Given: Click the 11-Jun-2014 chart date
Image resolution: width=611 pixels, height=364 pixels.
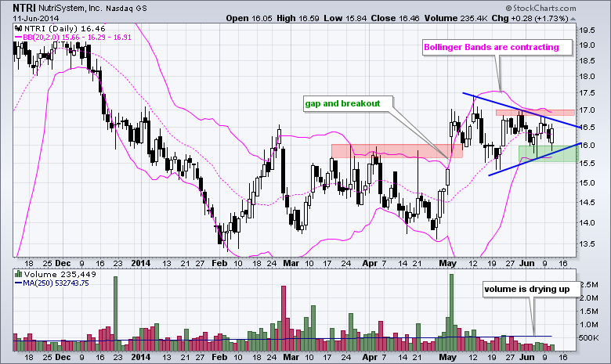Looking at the screenshot, I should pos(36,18).
